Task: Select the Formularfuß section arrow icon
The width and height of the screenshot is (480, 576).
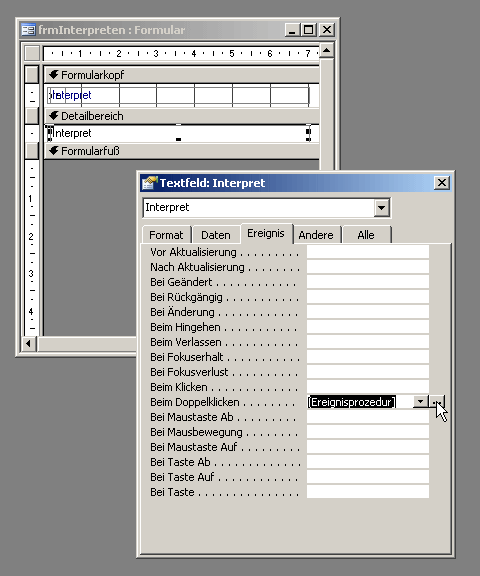Action: 54,151
